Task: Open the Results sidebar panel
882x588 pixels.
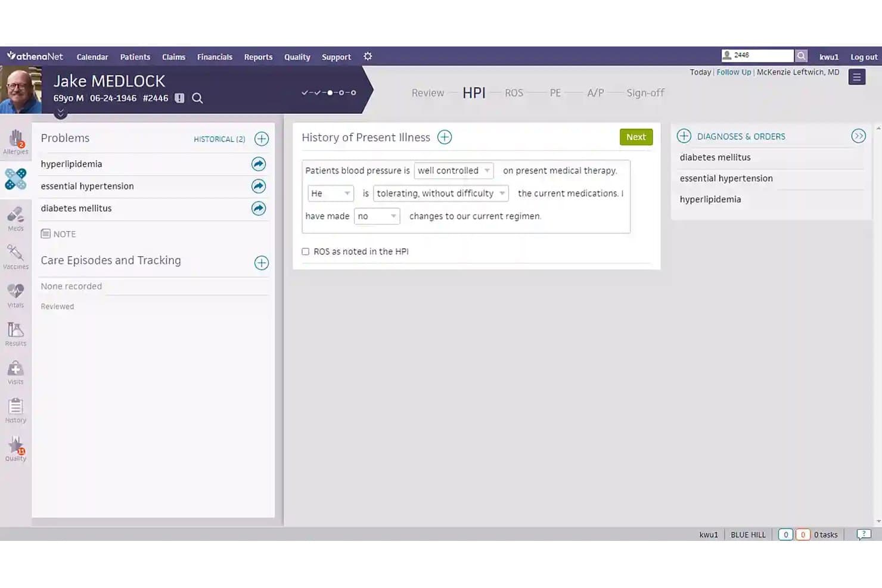Action: (15, 334)
